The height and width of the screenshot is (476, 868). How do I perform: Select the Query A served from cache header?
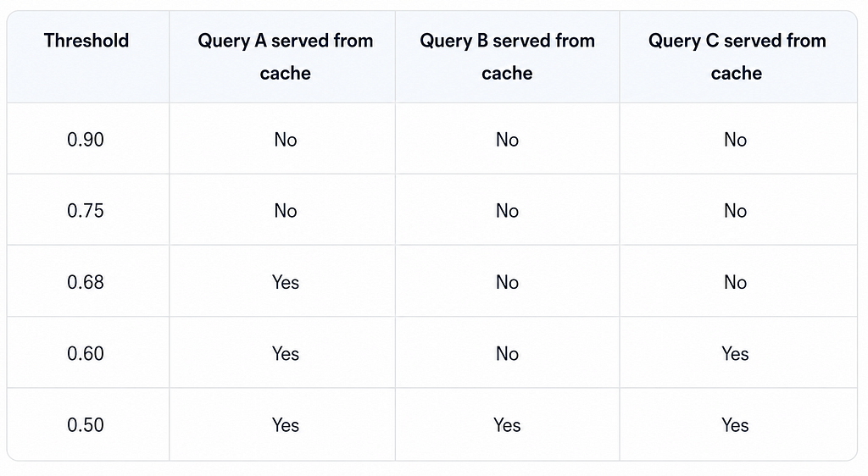pyautogui.click(x=285, y=57)
